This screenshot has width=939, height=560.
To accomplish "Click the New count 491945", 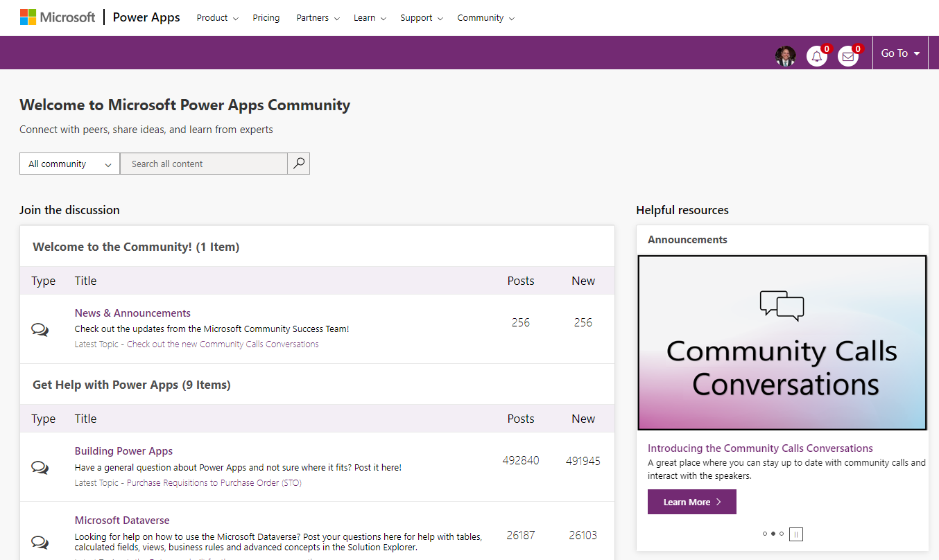I will [583, 460].
